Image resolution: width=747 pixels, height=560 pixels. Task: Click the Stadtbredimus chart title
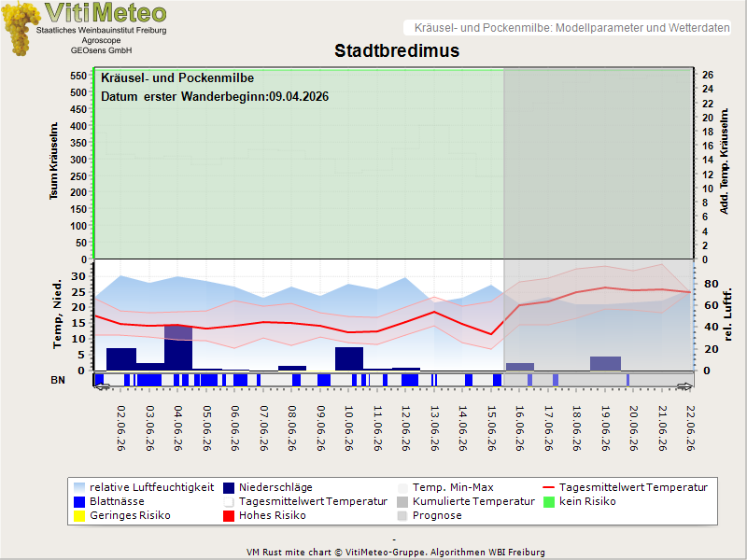click(x=397, y=50)
